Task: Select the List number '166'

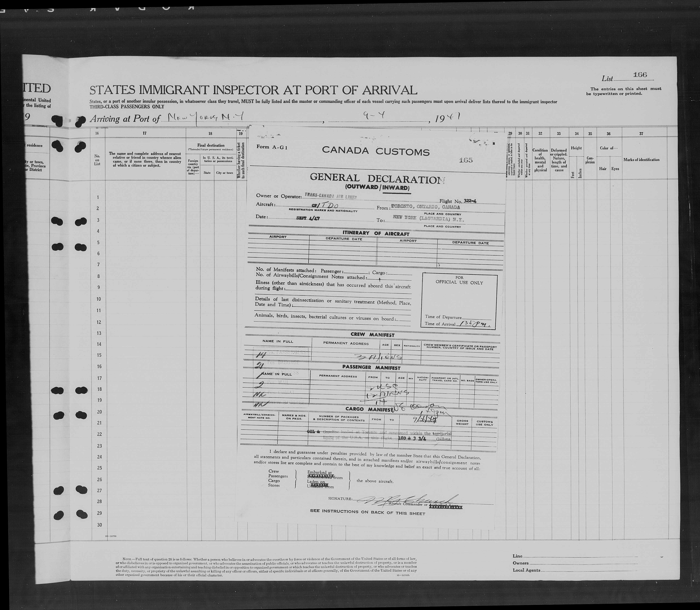Action: click(640, 74)
